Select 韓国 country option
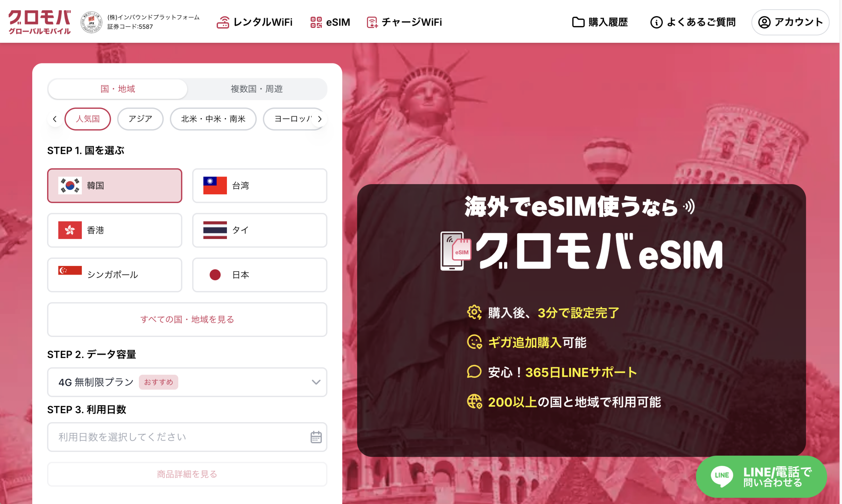The width and height of the screenshot is (842, 504). (114, 185)
